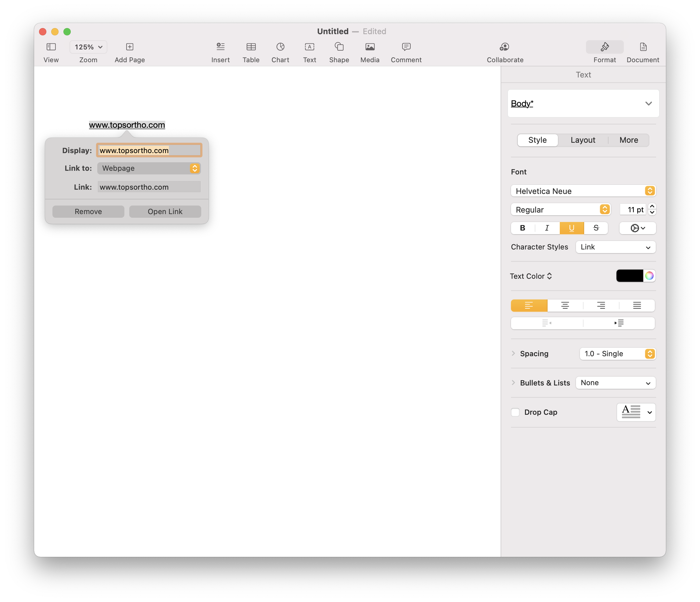Click the Open Link button
The width and height of the screenshot is (700, 602).
[165, 212]
